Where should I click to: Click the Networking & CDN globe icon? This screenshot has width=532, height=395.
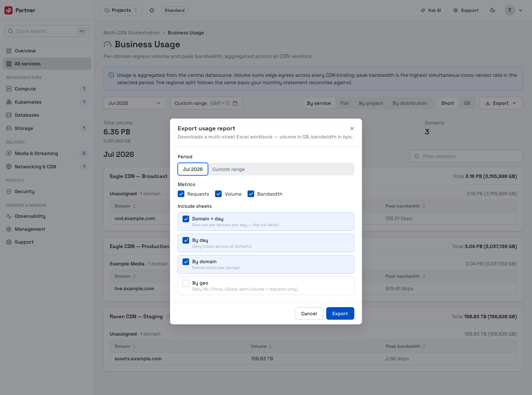(x=9, y=167)
